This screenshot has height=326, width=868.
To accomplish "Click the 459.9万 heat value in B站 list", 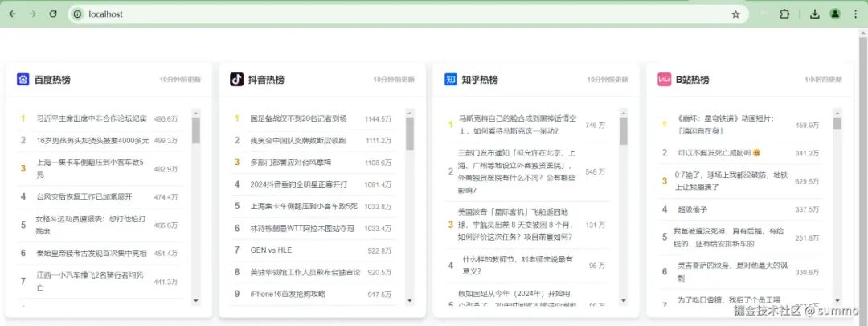I will click(x=807, y=126).
